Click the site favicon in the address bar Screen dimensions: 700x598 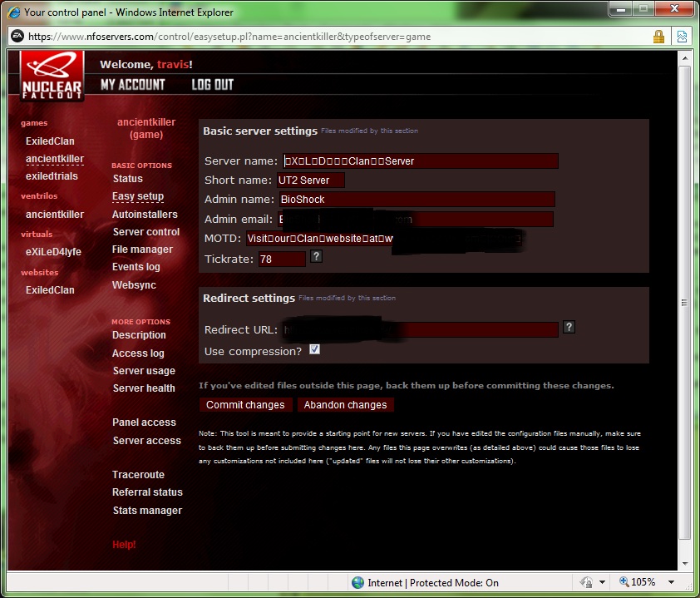[x=17, y=37]
